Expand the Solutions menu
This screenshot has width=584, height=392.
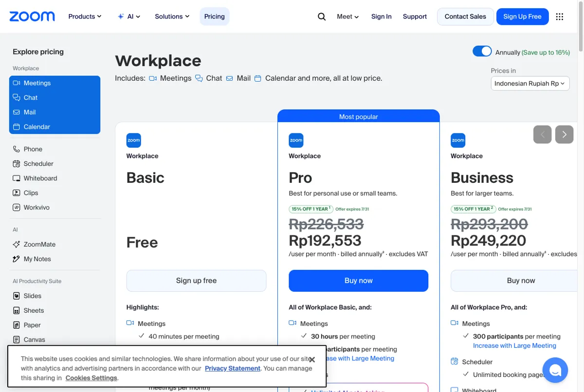tap(172, 17)
